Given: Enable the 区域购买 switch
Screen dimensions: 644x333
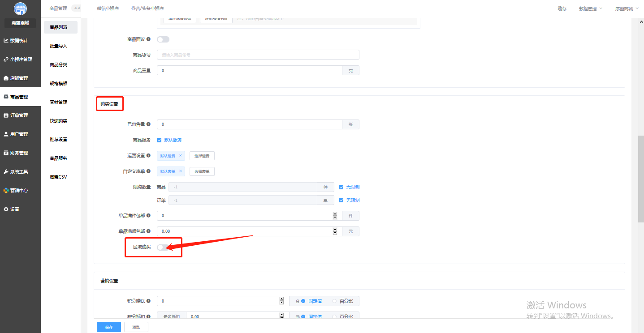Looking at the screenshot, I should coord(163,247).
